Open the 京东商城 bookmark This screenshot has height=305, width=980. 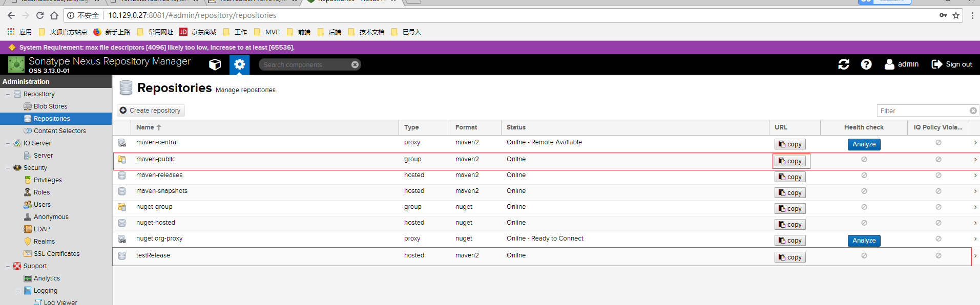[x=198, y=32]
